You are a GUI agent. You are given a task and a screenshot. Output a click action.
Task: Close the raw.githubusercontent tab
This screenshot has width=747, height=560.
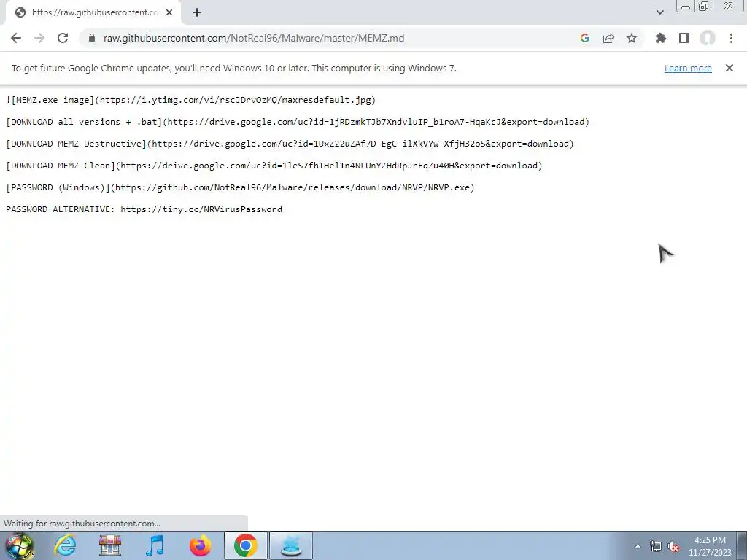tap(169, 12)
